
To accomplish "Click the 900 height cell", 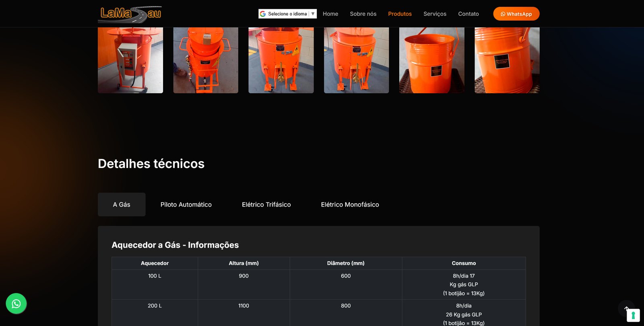I will tap(244, 285).
